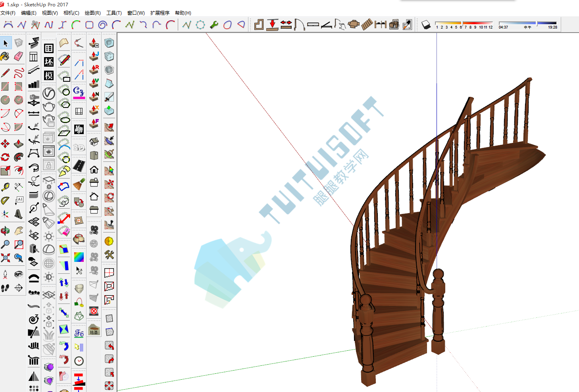Click the F6 script icon
The height and width of the screenshot is (392, 579).
click(x=79, y=333)
